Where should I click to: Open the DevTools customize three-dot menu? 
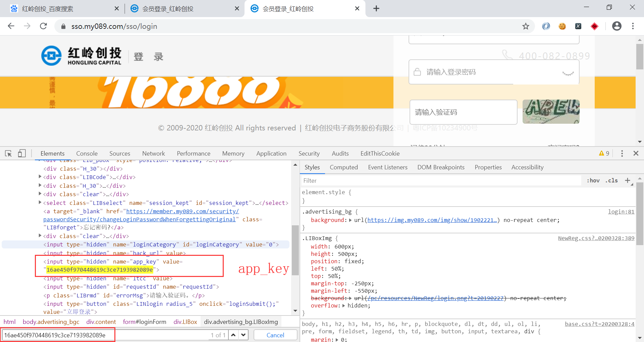pyautogui.click(x=622, y=154)
